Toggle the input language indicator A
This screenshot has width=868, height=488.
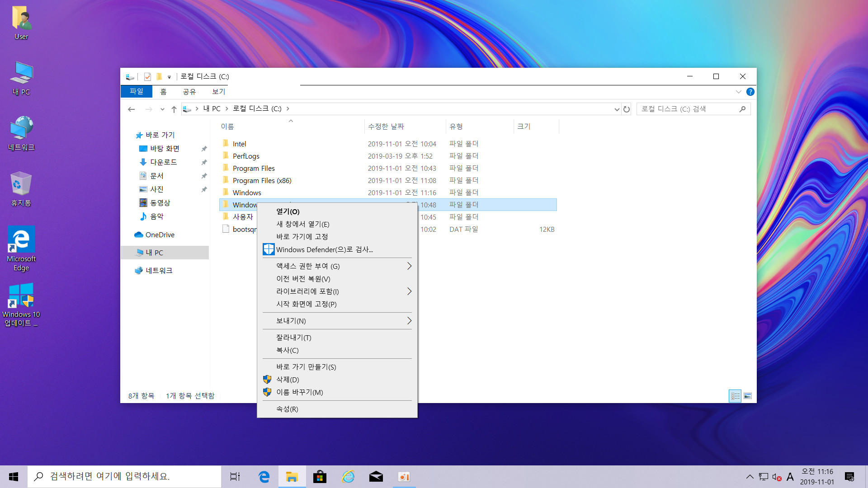[790, 477]
